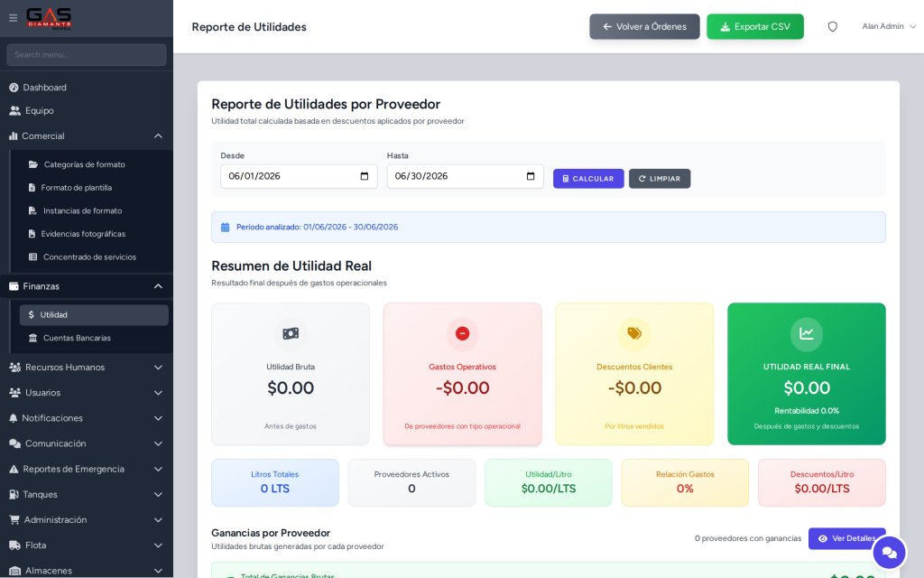Open the Dashboard menu item
This screenshot has width=924, height=578.
click(86, 88)
